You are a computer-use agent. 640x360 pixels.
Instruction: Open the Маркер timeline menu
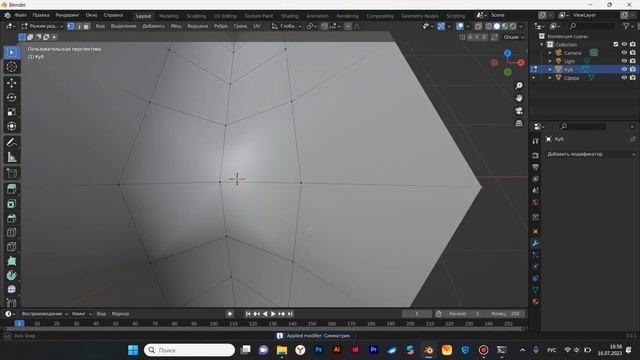pos(120,314)
